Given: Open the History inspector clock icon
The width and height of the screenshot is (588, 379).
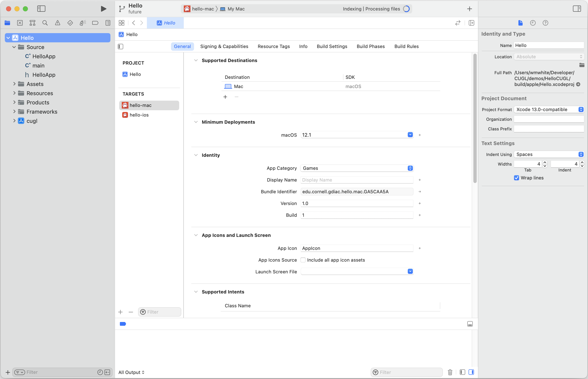Looking at the screenshot, I should click(x=533, y=23).
